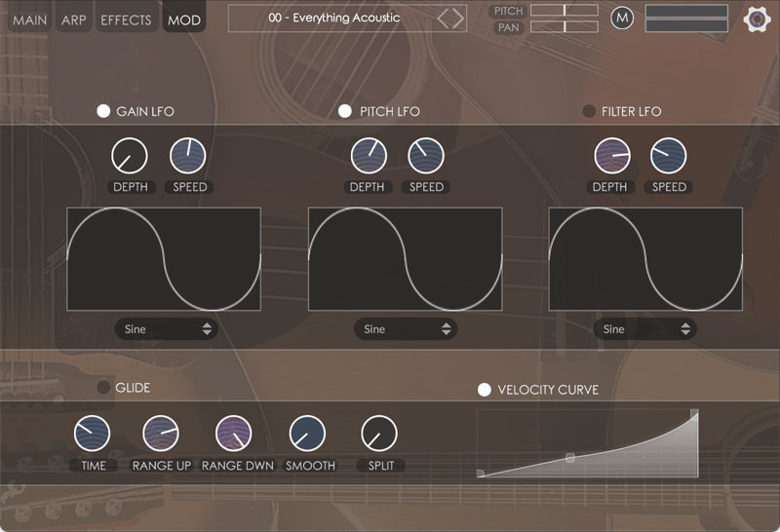Screen dimensions: 780x532
Task: Click the Glide Time knob
Action: click(93, 434)
